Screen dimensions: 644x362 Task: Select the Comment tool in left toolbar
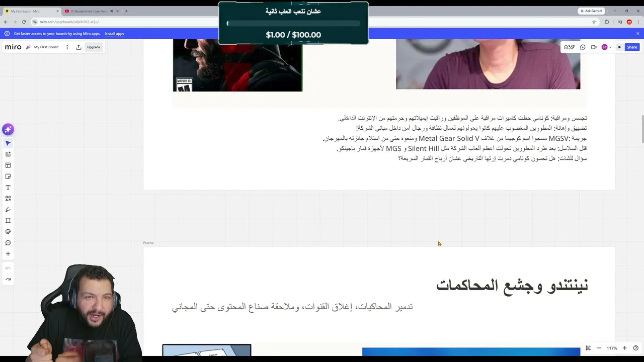[x=8, y=243]
